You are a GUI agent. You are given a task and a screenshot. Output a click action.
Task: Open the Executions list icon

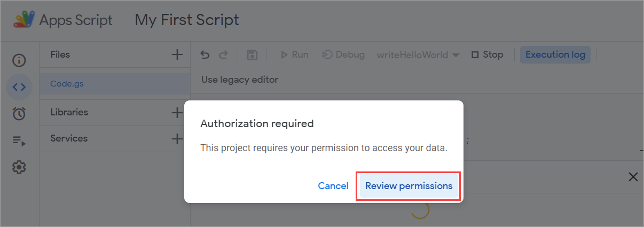(x=19, y=140)
